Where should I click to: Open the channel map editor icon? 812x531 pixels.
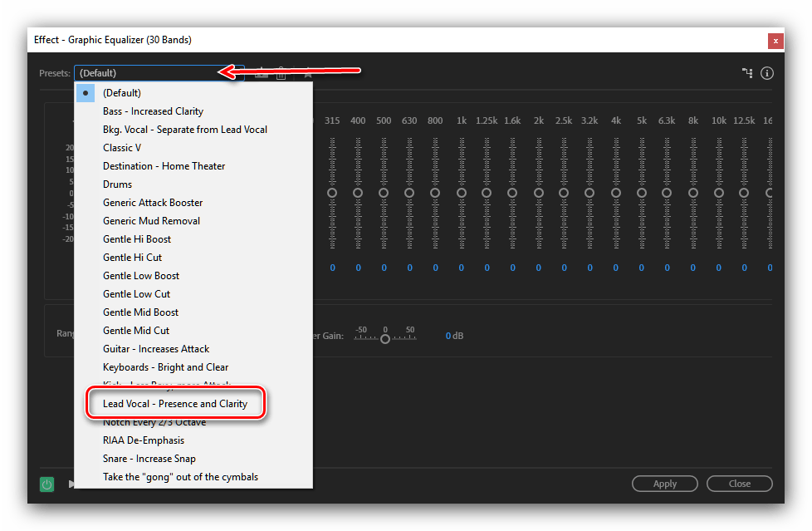click(x=747, y=73)
